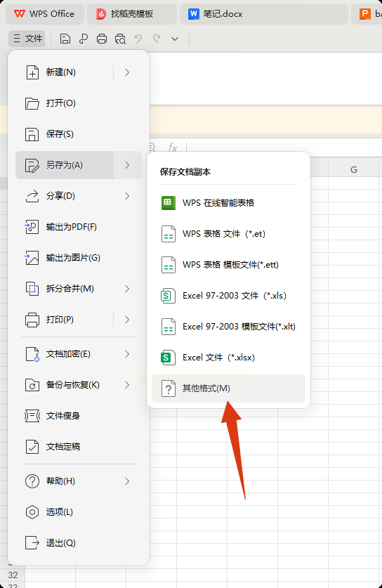
Task: Switch to the 找稻壳模板 tab
Action: click(131, 14)
